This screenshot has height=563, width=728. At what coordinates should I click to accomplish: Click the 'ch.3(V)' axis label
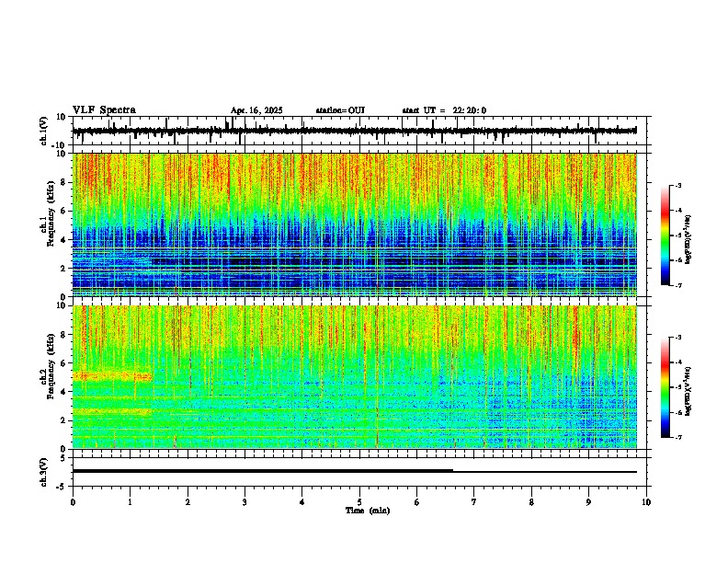[43, 472]
